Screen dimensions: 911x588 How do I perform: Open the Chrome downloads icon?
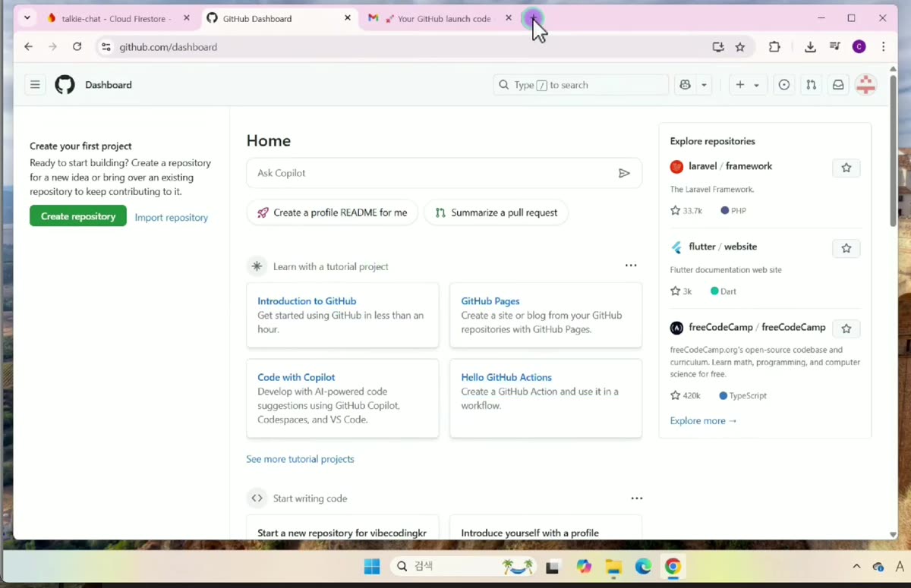[810, 47]
